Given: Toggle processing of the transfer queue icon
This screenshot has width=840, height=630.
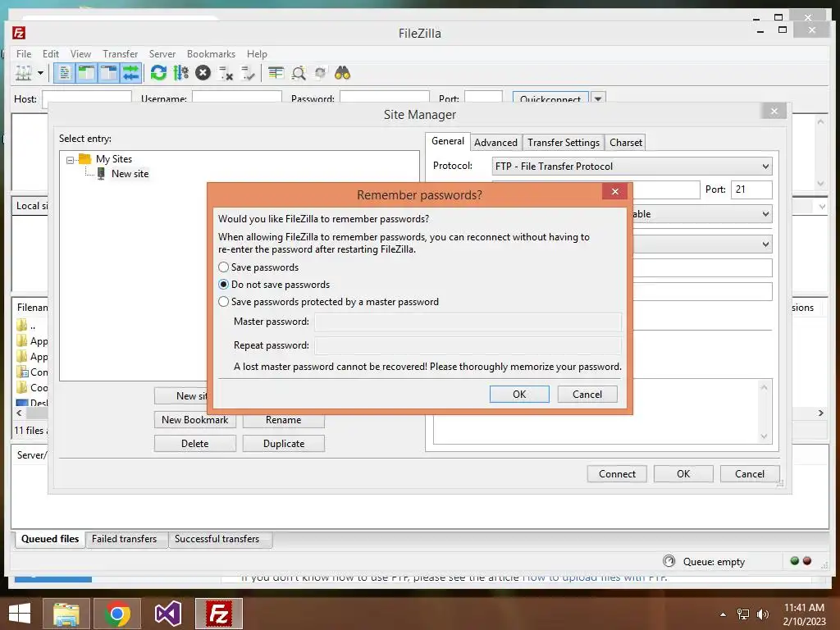Looking at the screenshot, I should (x=180, y=73).
